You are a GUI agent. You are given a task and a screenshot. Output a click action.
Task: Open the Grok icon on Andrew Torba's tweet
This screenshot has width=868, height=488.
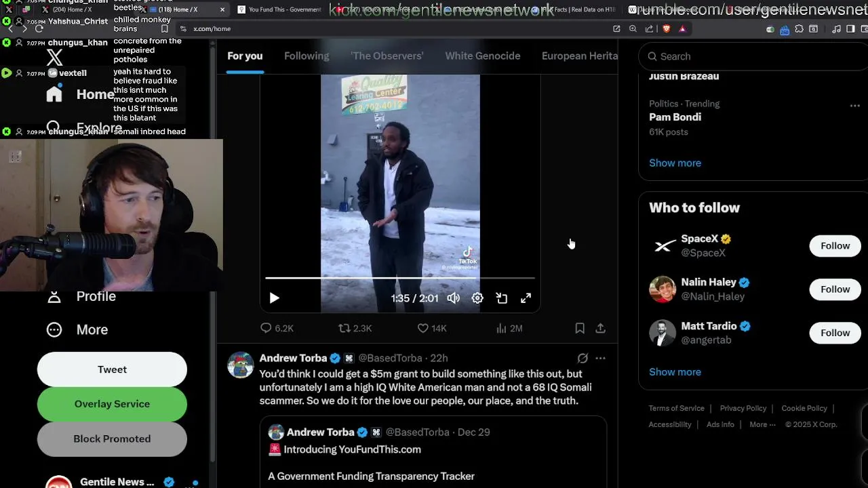(583, 358)
